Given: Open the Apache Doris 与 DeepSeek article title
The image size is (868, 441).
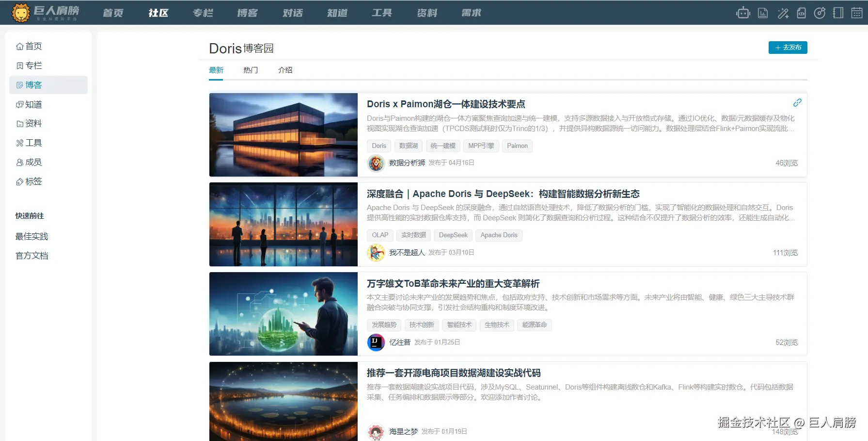Looking at the screenshot, I should (x=503, y=194).
